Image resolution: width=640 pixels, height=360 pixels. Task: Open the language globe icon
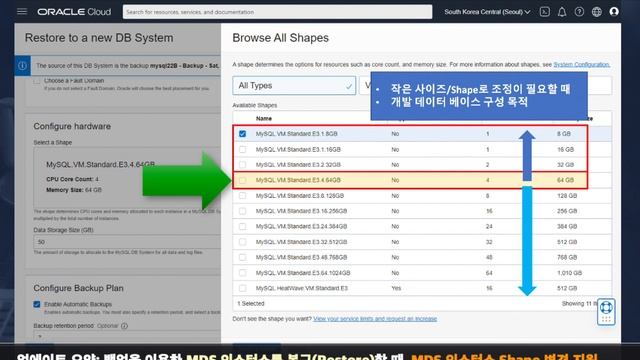[597, 12]
